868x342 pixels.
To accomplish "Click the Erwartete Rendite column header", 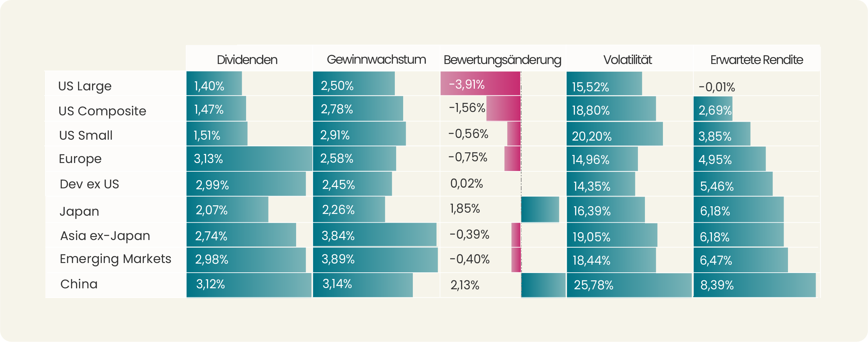I will click(757, 60).
